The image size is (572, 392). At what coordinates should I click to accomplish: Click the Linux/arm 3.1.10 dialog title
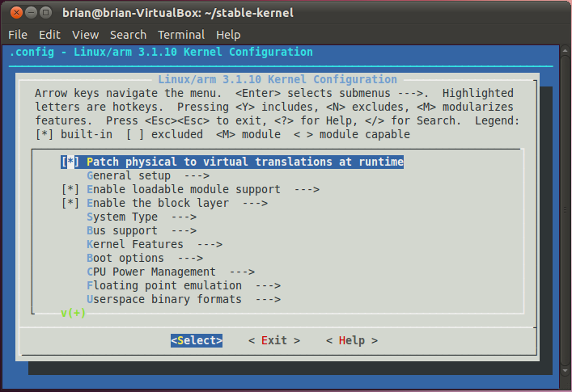[278, 80]
